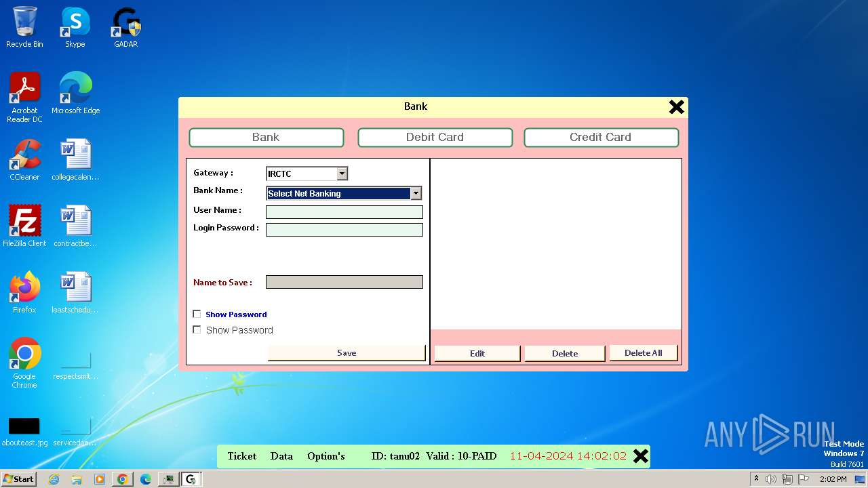Select the GADAR app taskbar button
This screenshot has height=488, width=868.
point(191,479)
